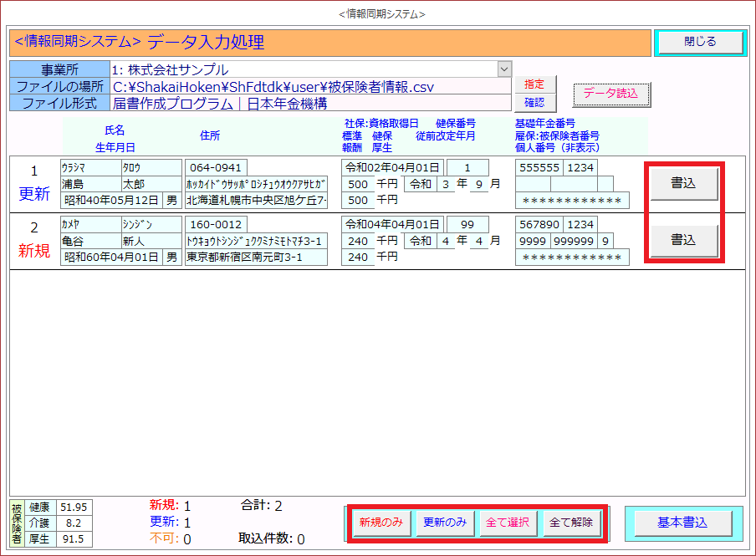Click the file path field ファイルの場所
This screenshot has height=556, width=756.
pyautogui.click(x=309, y=86)
